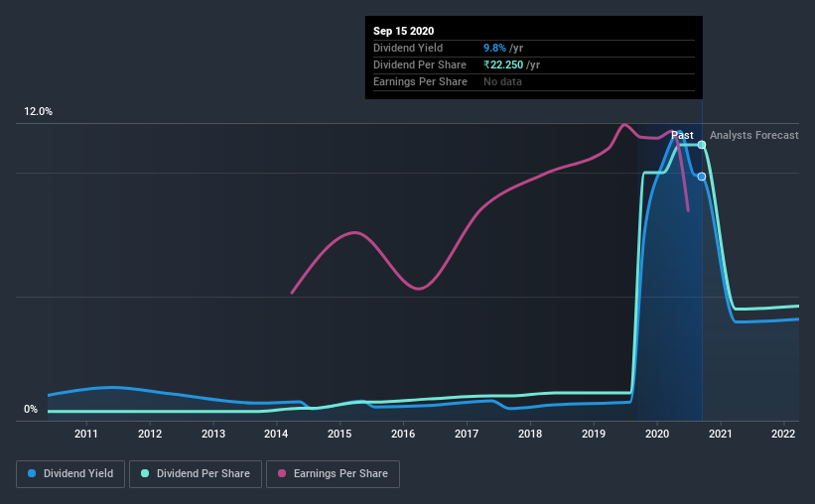The height and width of the screenshot is (504, 815).
Task: Click the ₹22.250 dividend per share value
Action: [503, 64]
